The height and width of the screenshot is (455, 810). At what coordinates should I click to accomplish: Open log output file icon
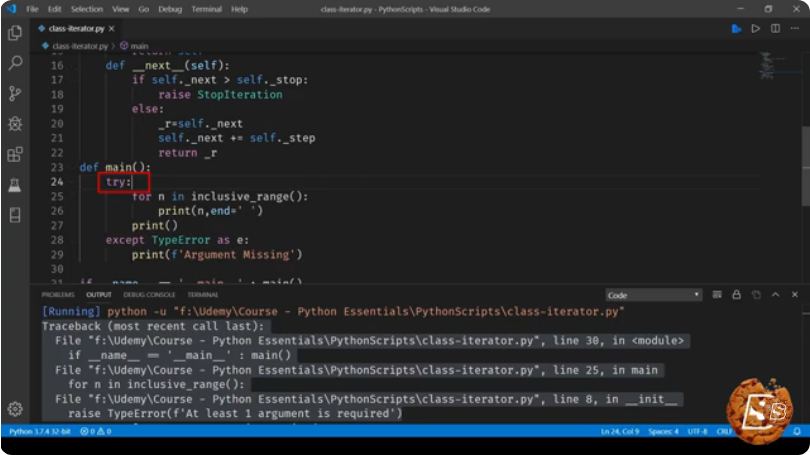pyautogui.click(x=756, y=295)
